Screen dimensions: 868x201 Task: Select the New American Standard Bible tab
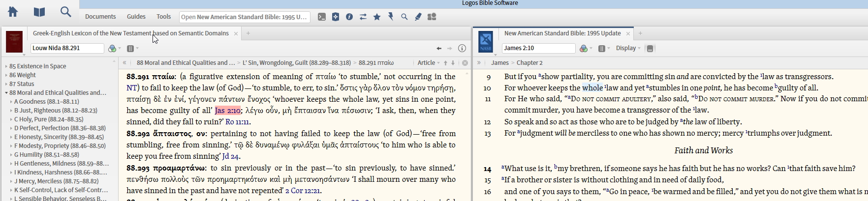562,33
